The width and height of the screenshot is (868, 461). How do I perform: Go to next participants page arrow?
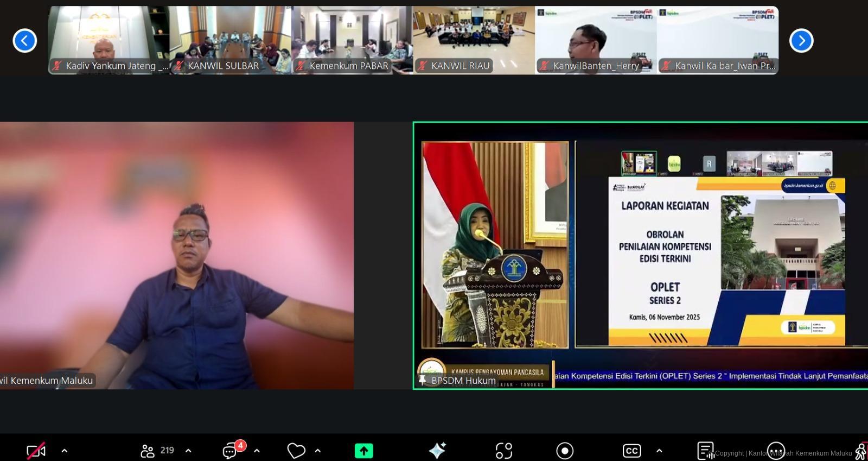[x=801, y=41]
